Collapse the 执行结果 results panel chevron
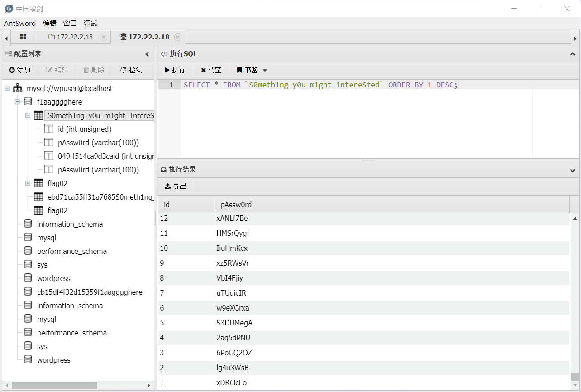Screen dimensions: 581x392 click(x=572, y=170)
